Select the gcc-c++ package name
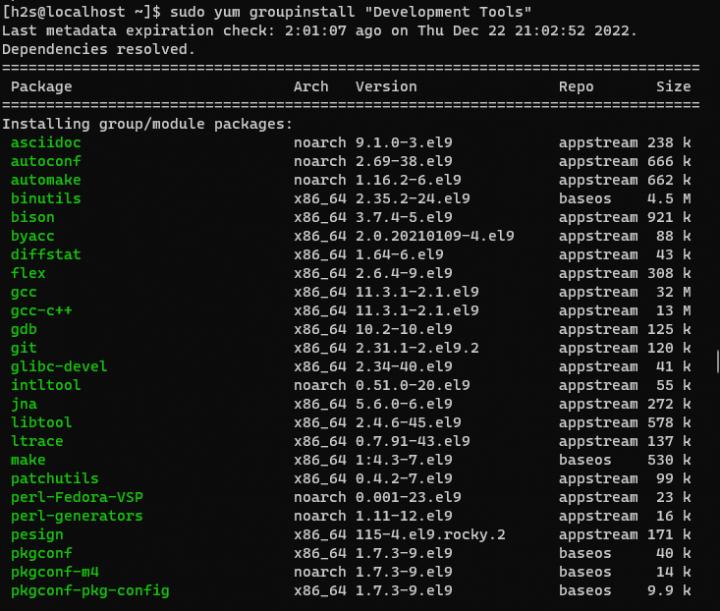The width and height of the screenshot is (720, 611). [41, 311]
